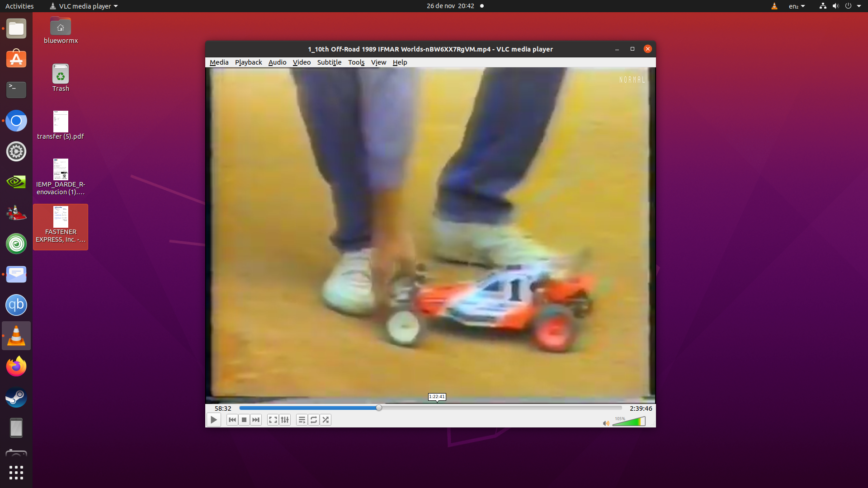Viewport: 868px width, 488px height.
Task: Select IEMP_DARDE_Renovacion file on desktop
Action: pyautogui.click(x=61, y=177)
